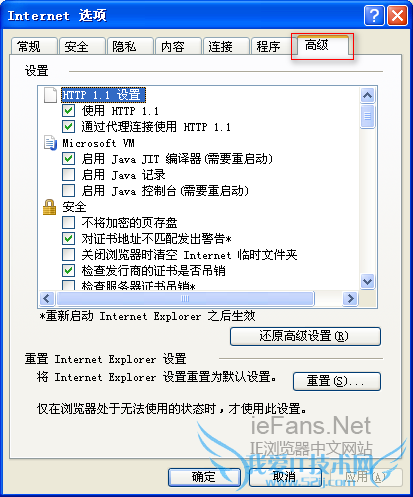
Task: Click the settings list scroll up arrow
Action: (x=367, y=96)
